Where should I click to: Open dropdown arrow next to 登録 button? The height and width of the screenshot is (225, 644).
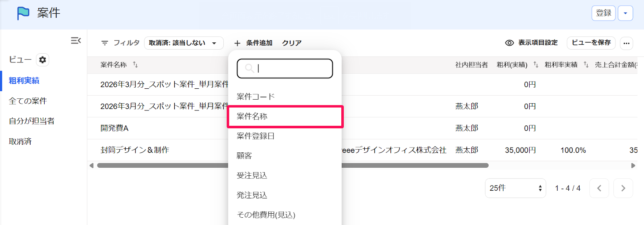pos(625,13)
